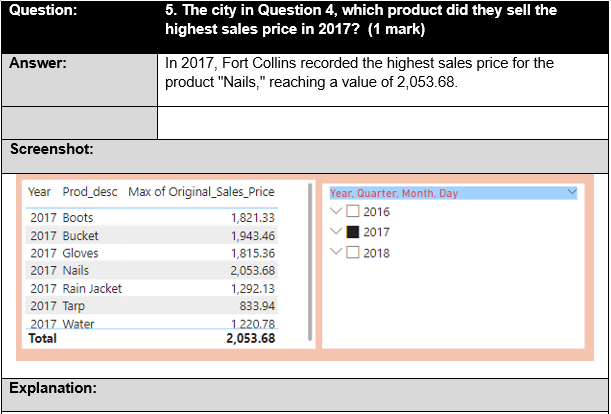
Task: Select the Boots row in the table
Action: click(x=78, y=218)
